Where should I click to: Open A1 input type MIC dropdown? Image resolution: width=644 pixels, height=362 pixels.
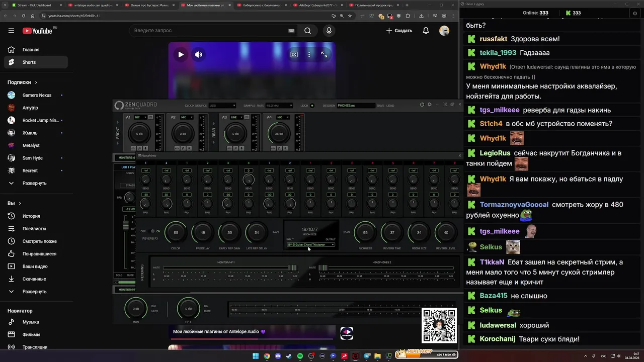140,117
